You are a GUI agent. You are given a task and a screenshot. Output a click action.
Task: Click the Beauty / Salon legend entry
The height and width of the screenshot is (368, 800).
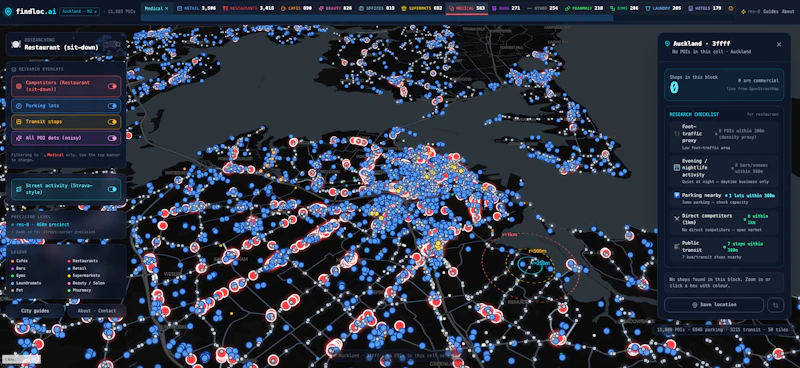click(x=87, y=283)
